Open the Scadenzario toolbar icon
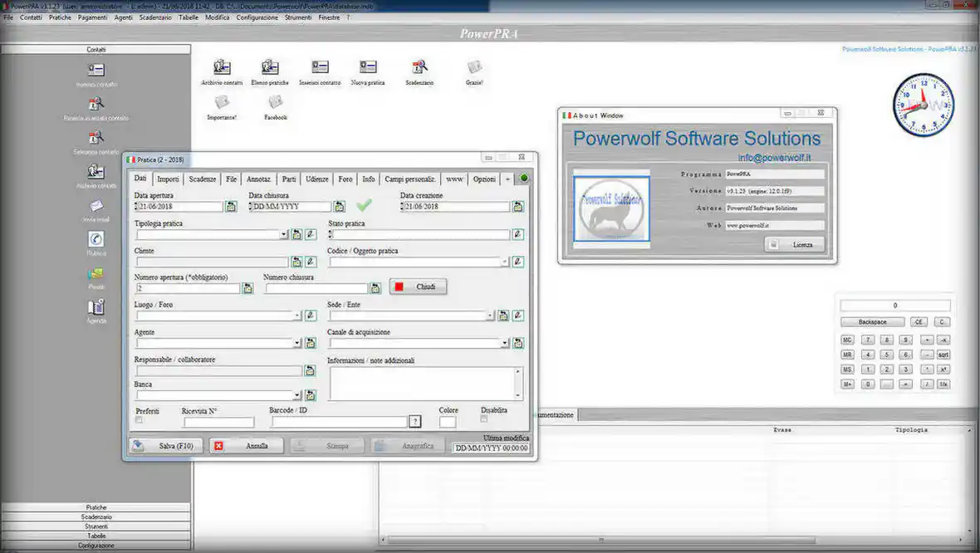The height and width of the screenshot is (553, 980). (419, 67)
